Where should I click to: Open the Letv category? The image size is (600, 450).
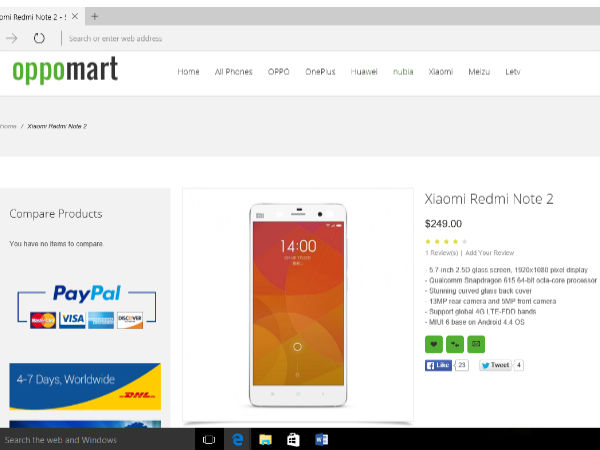point(513,72)
